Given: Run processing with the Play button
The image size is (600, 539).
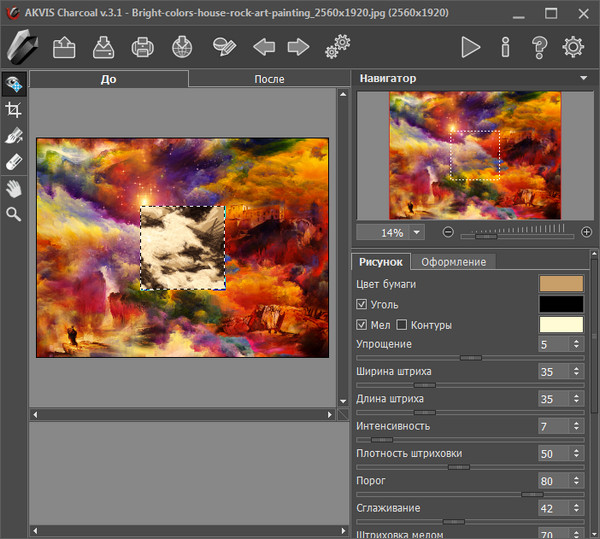Looking at the screenshot, I should (470, 47).
